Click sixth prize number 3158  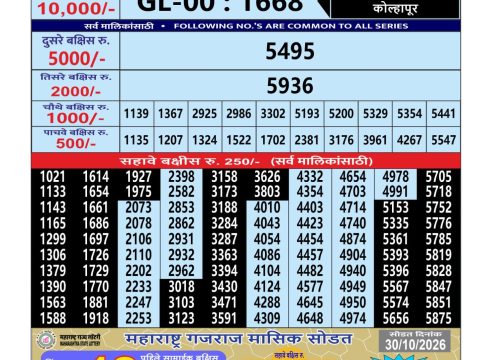point(224,177)
